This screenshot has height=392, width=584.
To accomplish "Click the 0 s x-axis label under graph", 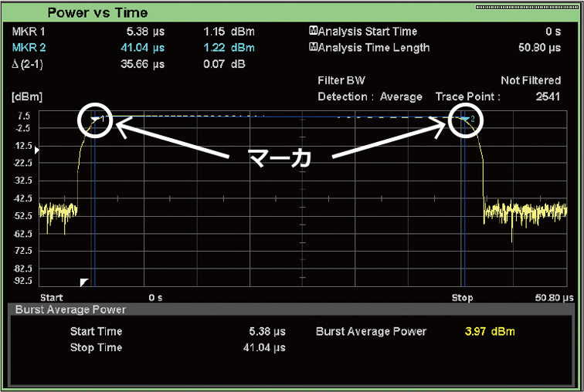I will click(156, 298).
